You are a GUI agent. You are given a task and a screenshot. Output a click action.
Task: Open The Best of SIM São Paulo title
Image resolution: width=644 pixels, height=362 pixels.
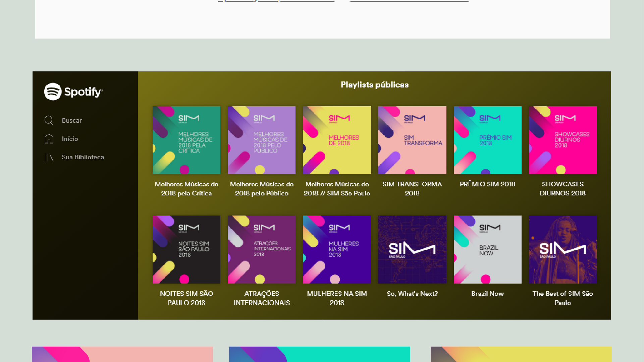coord(562,298)
